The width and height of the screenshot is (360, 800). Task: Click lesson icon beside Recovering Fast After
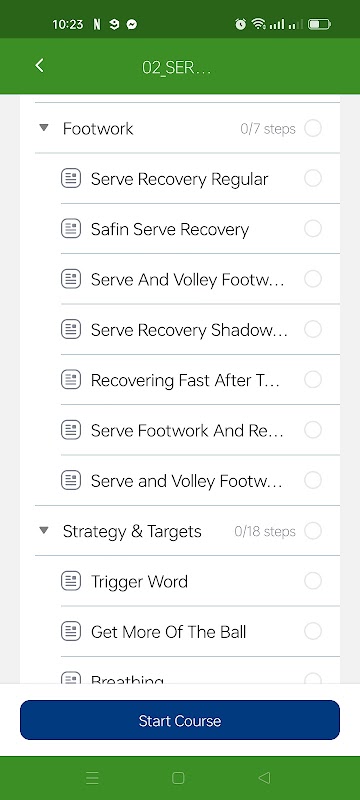[x=71, y=380]
